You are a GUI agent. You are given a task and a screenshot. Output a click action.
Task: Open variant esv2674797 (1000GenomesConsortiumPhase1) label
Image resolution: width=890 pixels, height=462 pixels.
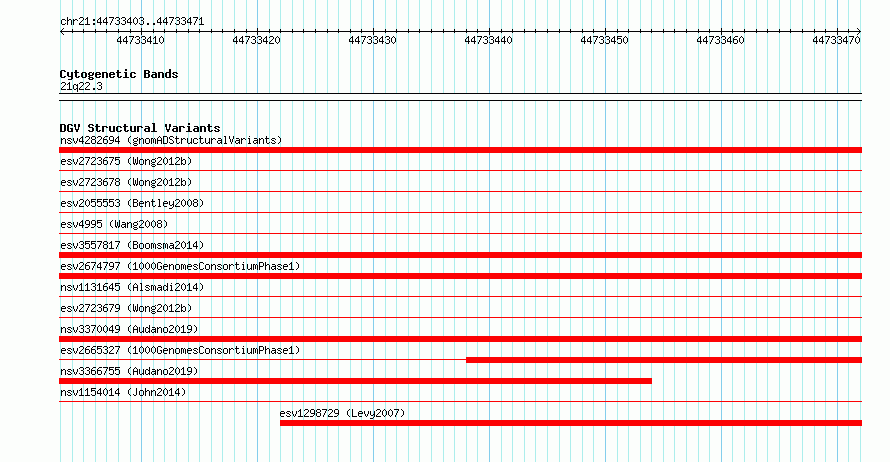[x=180, y=266]
